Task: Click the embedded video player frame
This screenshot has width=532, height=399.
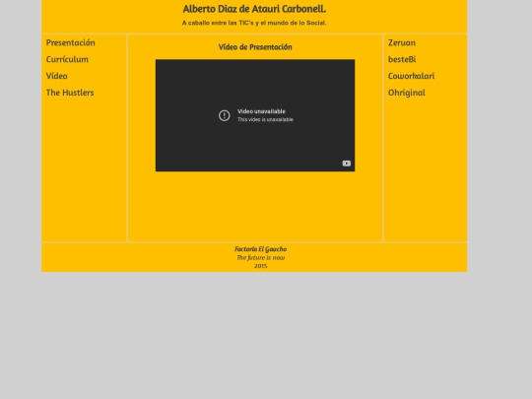Action: pyautogui.click(x=255, y=115)
